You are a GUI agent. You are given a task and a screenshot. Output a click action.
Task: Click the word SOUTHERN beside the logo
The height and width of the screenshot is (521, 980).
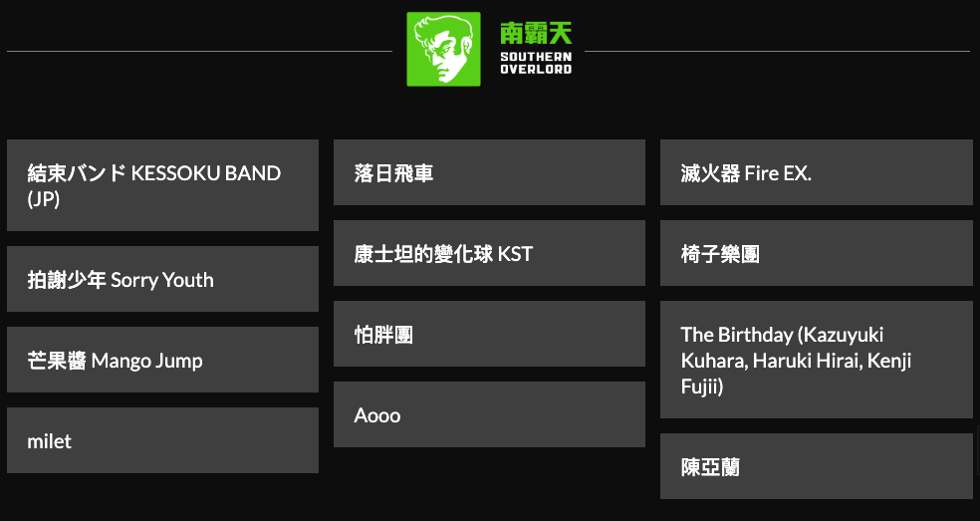point(536,57)
